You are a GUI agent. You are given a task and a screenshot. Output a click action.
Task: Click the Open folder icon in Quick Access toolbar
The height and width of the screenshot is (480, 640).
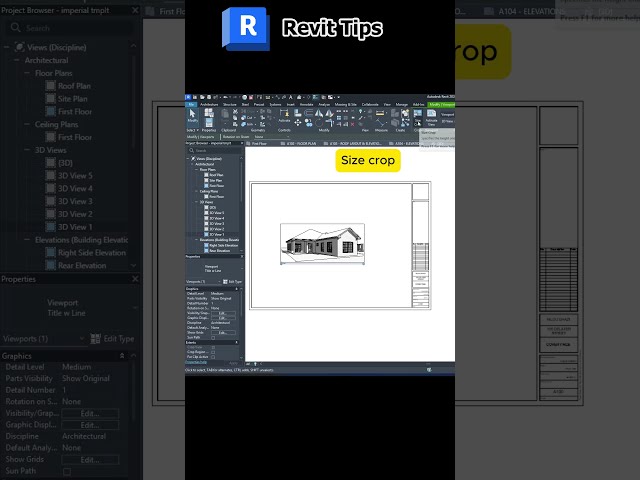[x=202, y=97]
